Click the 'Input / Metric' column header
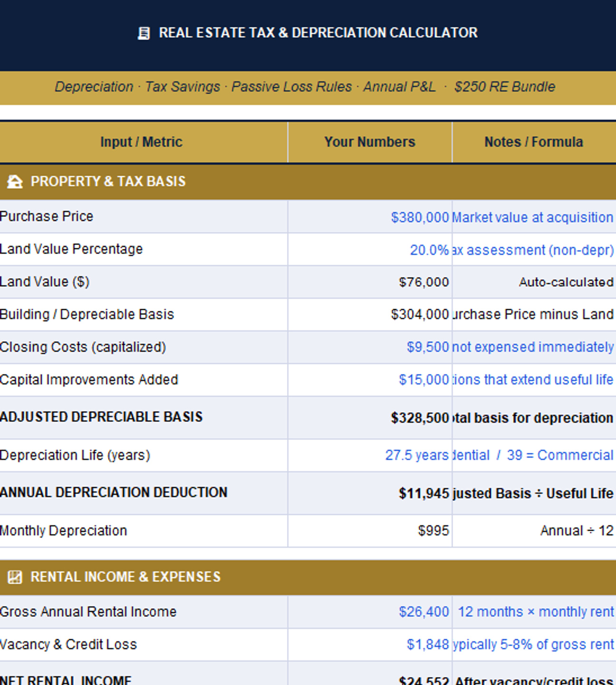This screenshot has height=685, width=616. tap(141, 142)
